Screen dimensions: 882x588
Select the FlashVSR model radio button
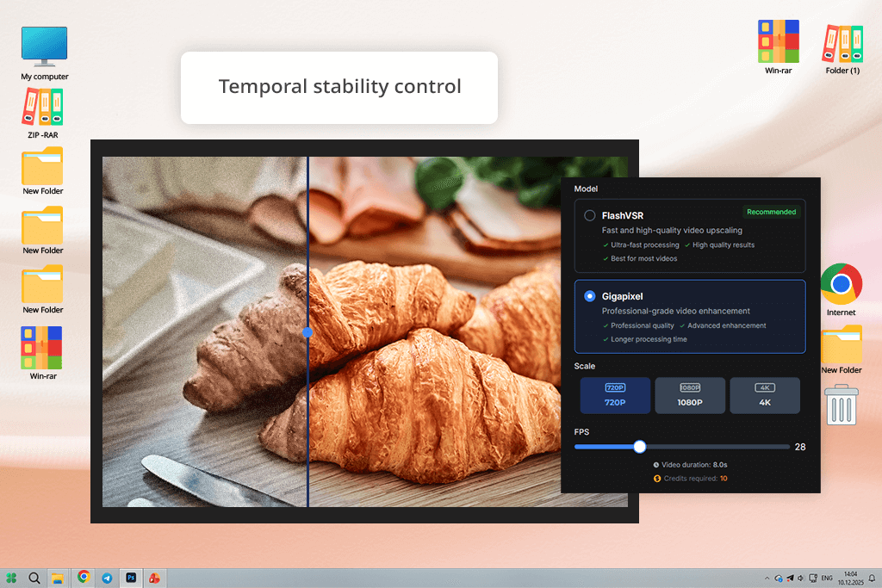(589, 215)
